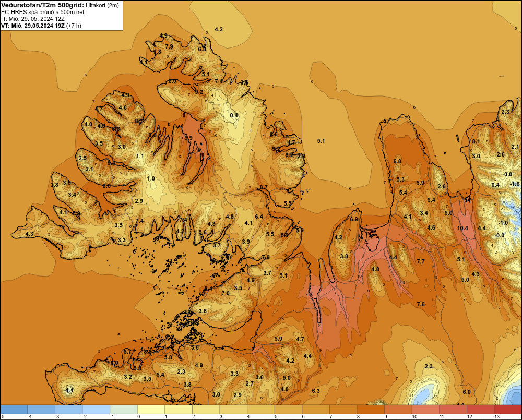Click the 'VT: Mið. 29.05.2024 19Z' valid time line
This screenshot has width=522, height=420.
tap(32, 26)
